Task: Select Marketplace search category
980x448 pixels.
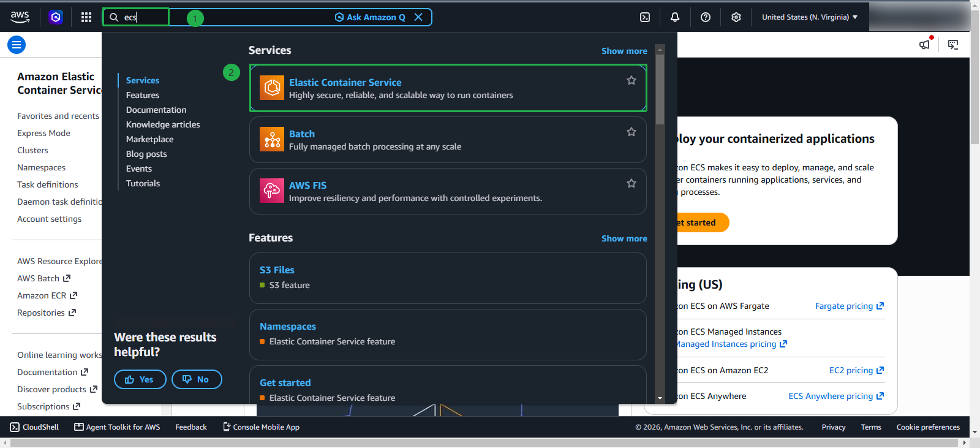Action: click(x=149, y=139)
